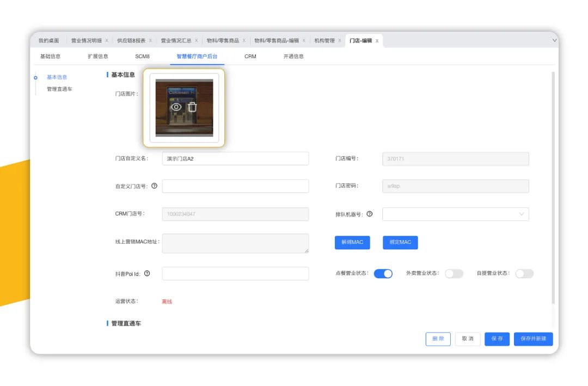Open CRM sub-tab

point(250,56)
